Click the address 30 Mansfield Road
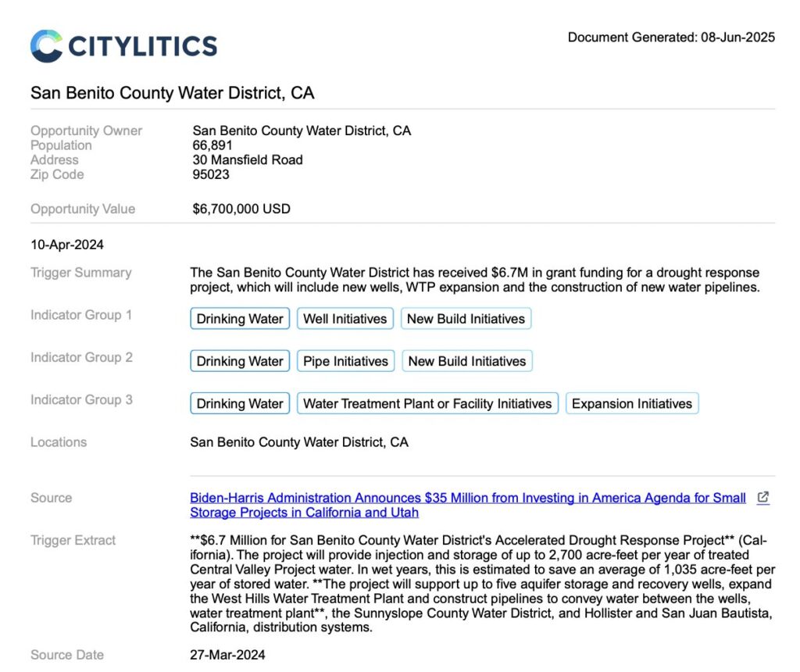The height and width of the screenshot is (672, 800). (248, 159)
